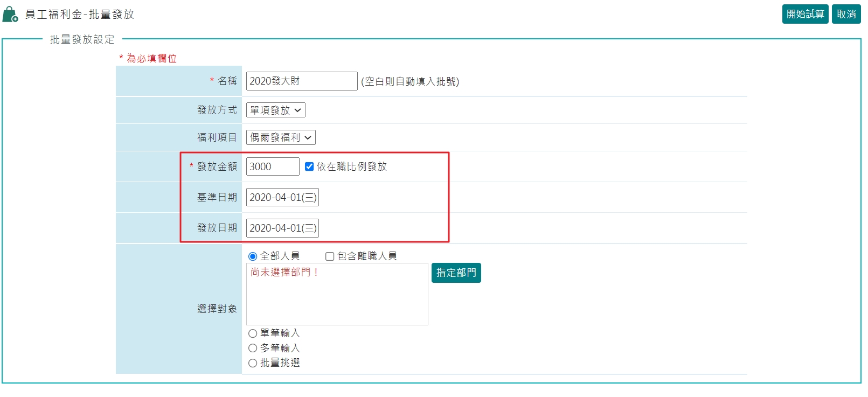Click the employee welfare bag icon

pos(10,15)
